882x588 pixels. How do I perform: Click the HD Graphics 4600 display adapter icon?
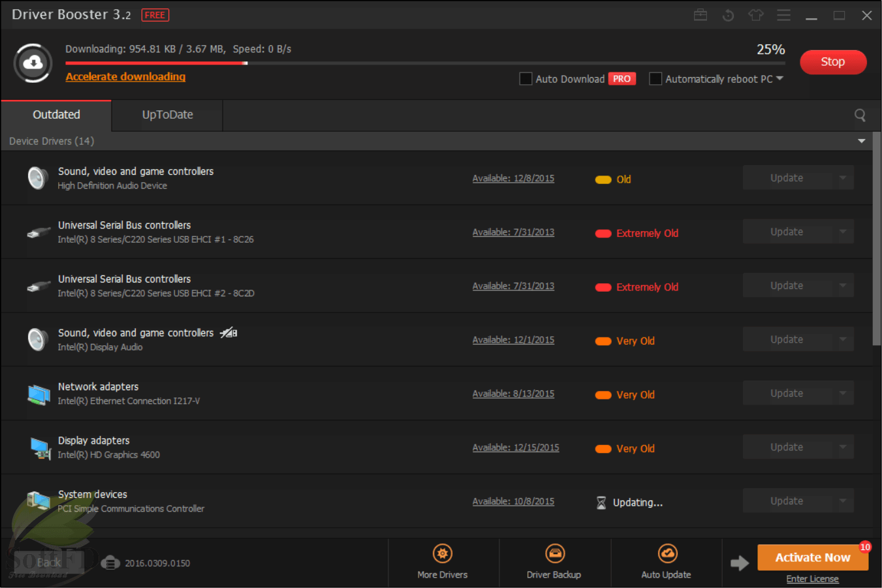tap(40, 448)
